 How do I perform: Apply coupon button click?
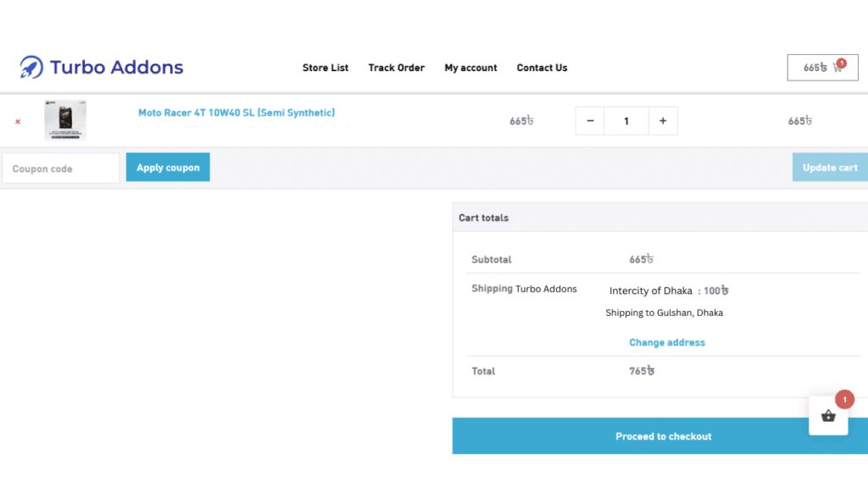(x=168, y=167)
